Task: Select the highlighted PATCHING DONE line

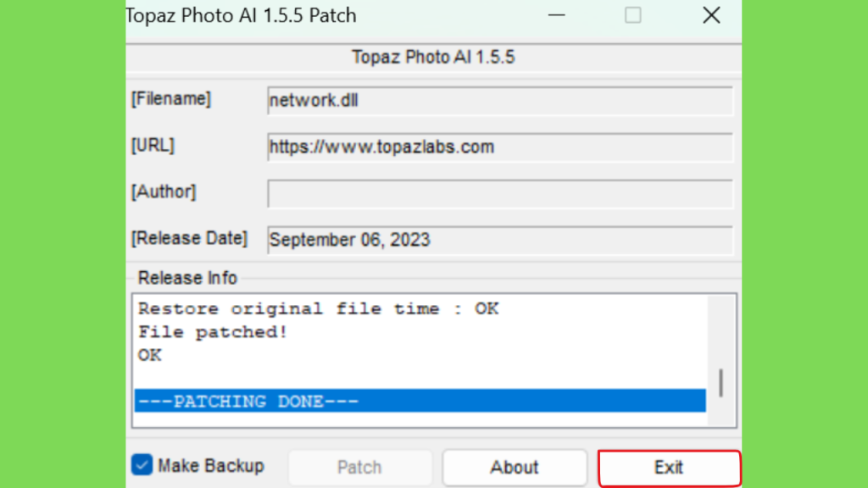Action: click(420, 401)
